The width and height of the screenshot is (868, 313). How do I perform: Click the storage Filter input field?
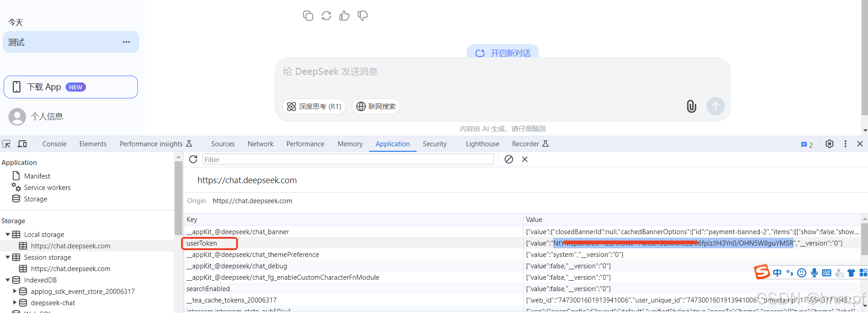pos(348,159)
